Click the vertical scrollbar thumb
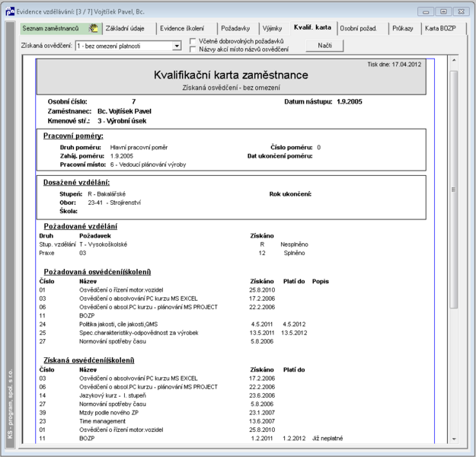 454,190
